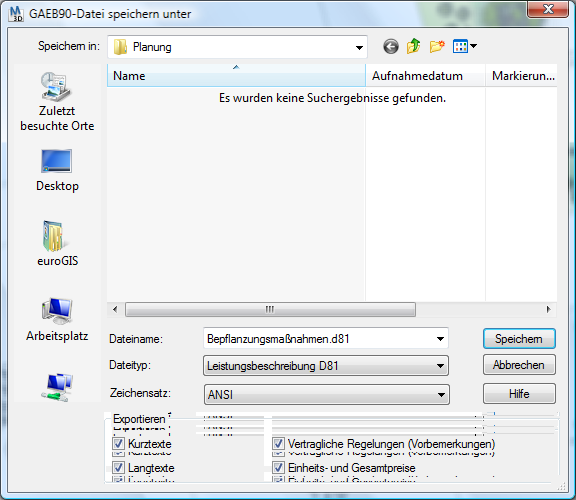Click the scroll left arrow of file list

(115, 309)
